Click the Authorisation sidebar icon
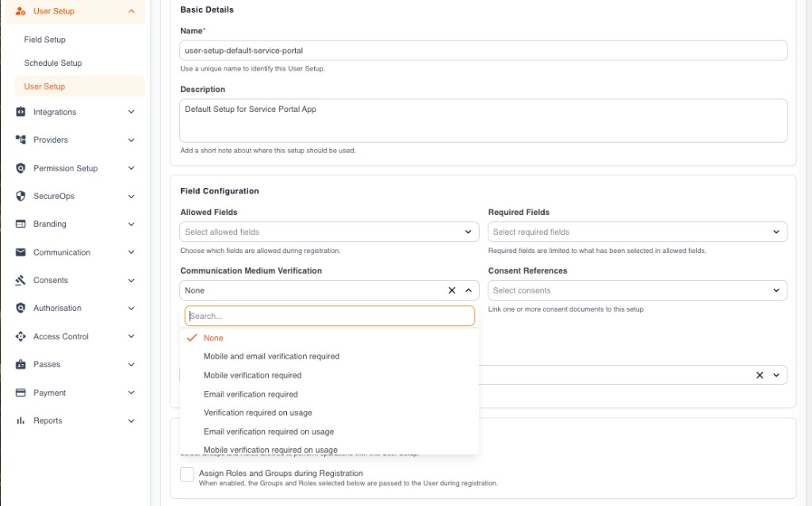 [x=20, y=309]
